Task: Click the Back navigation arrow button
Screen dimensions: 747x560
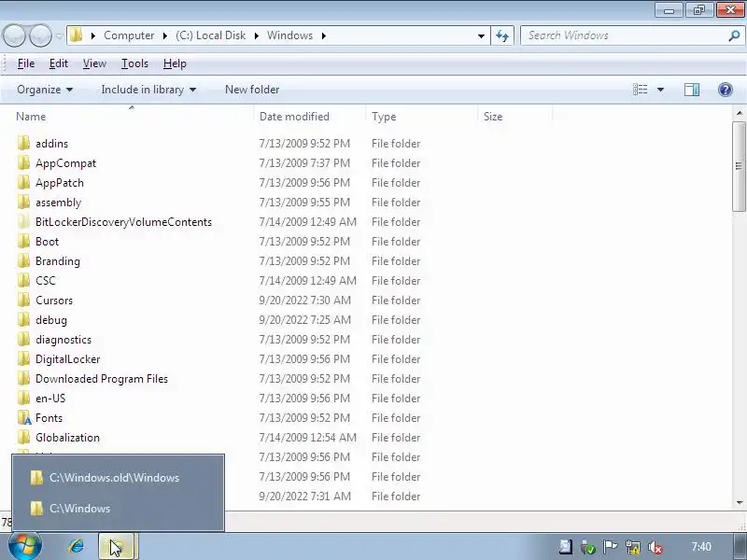Action: (14, 35)
